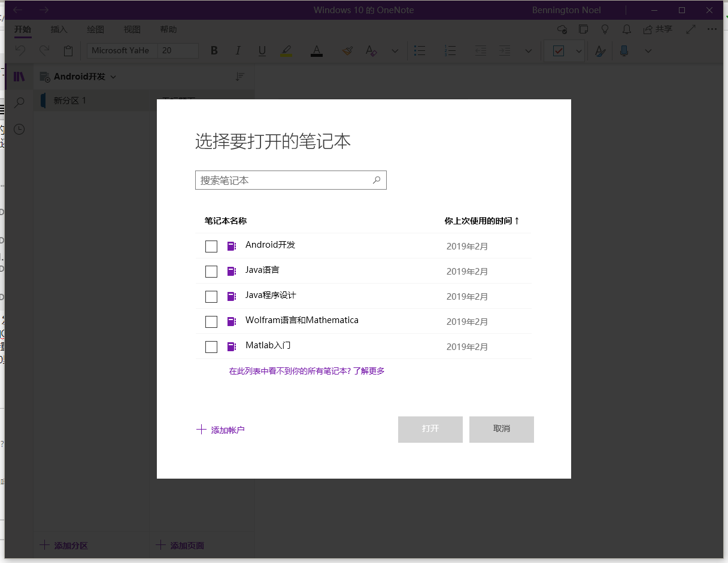Image resolution: width=728 pixels, height=563 pixels.
Task: Apply the font color button
Action: pos(317,51)
